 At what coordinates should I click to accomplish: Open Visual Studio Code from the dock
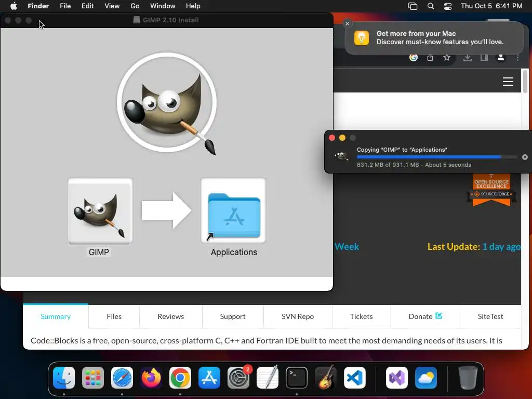coord(355,378)
